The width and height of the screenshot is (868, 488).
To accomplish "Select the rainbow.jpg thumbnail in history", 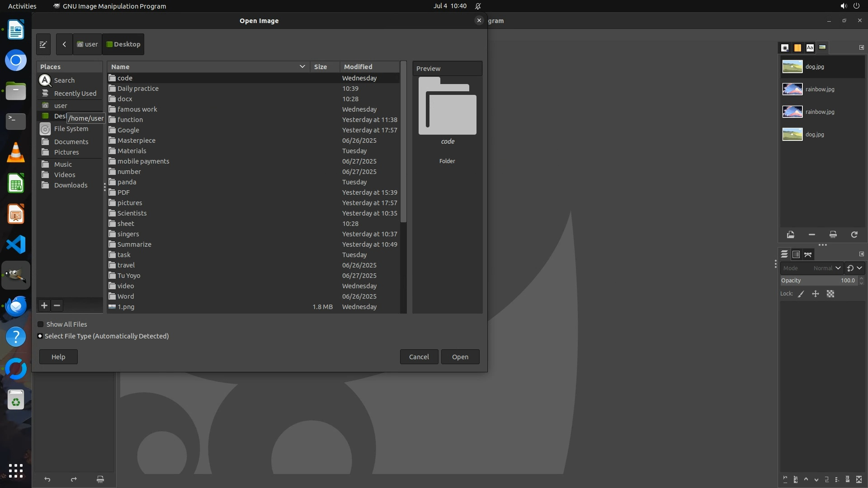I will 792,89.
